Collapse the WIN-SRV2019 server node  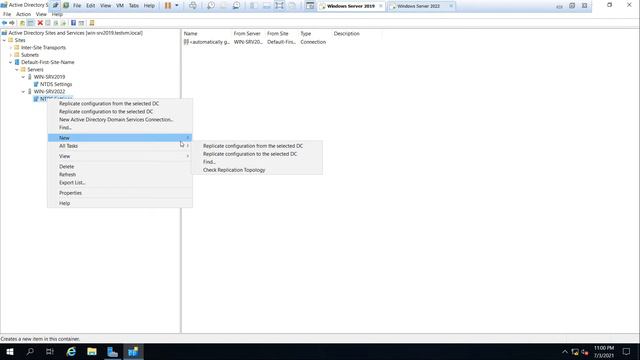(x=23, y=77)
